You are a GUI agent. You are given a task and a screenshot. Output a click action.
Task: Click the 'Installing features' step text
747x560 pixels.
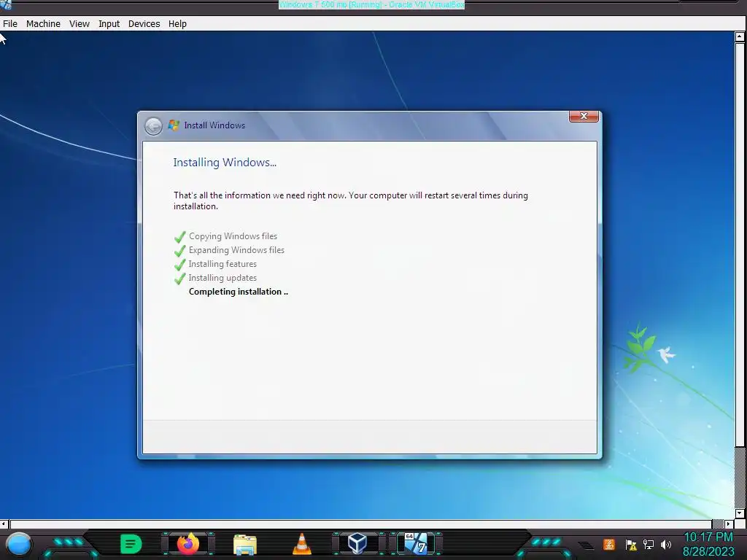[x=222, y=264]
